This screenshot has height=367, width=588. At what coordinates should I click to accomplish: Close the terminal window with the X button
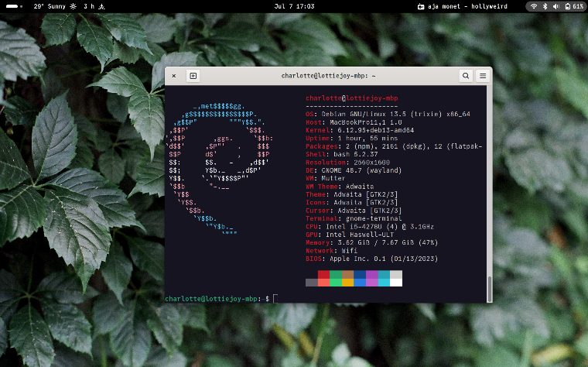(174, 76)
